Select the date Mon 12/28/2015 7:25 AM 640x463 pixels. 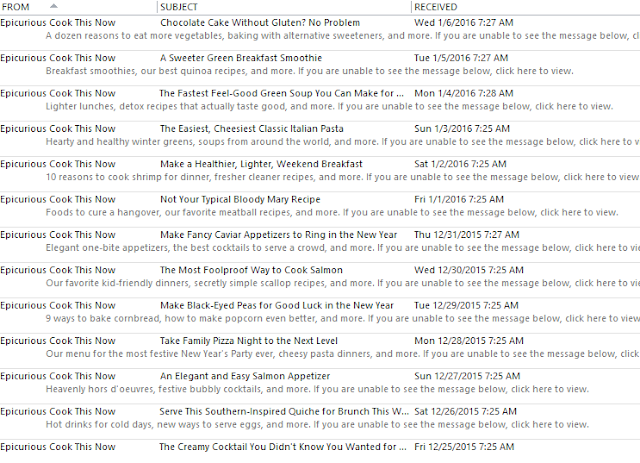tap(469, 341)
